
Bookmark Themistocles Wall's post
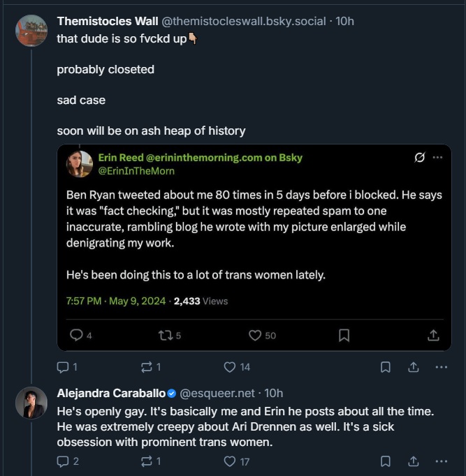(x=385, y=366)
